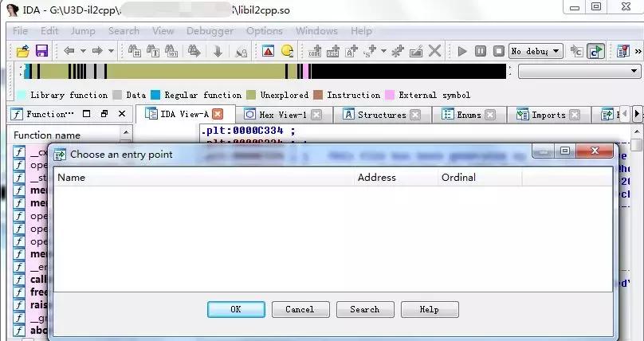Click the Save database floppy icon

(x=42, y=51)
